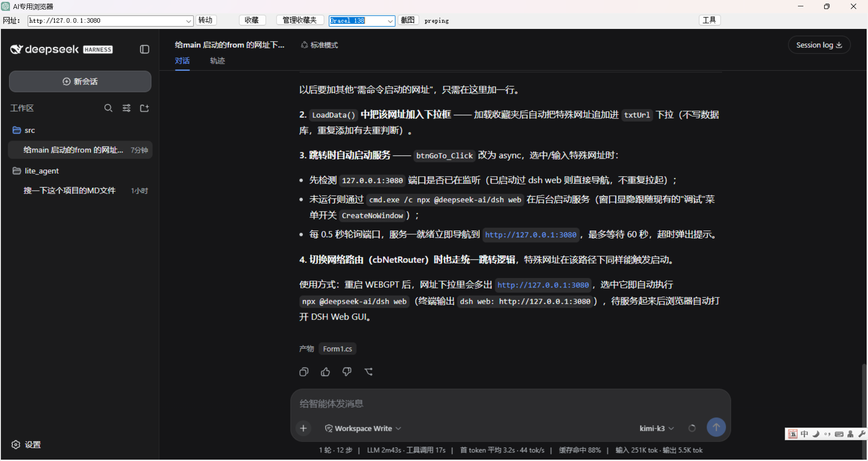The height and width of the screenshot is (461, 868).
Task: Click the 设置 settings label
Action: coord(33,445)
